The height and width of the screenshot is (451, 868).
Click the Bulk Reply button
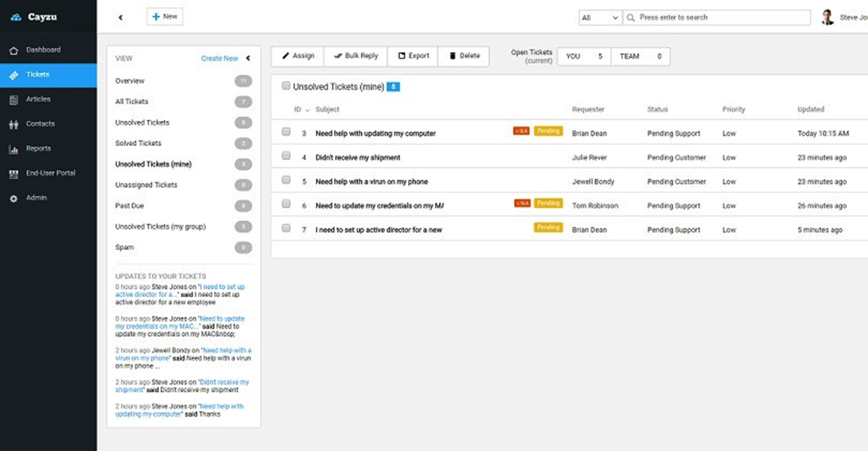click(x=355, y=56)
